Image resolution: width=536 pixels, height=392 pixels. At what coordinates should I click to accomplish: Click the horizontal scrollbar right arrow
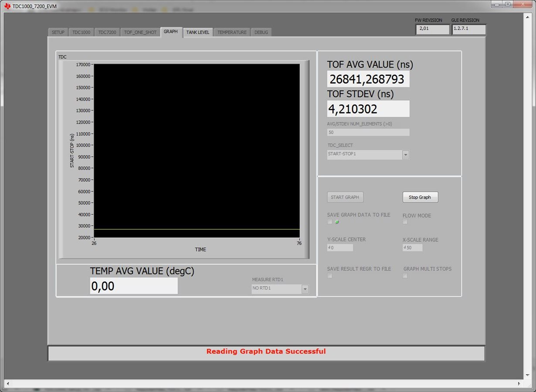tap(519, 384)
